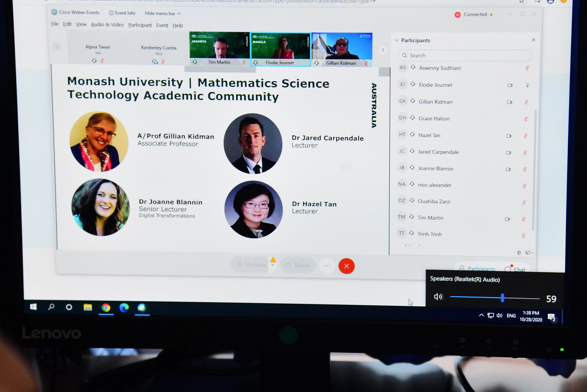Click the participants panel scrollbar
This screenshot has height=392, width=587.
click(x=534, y=170)
